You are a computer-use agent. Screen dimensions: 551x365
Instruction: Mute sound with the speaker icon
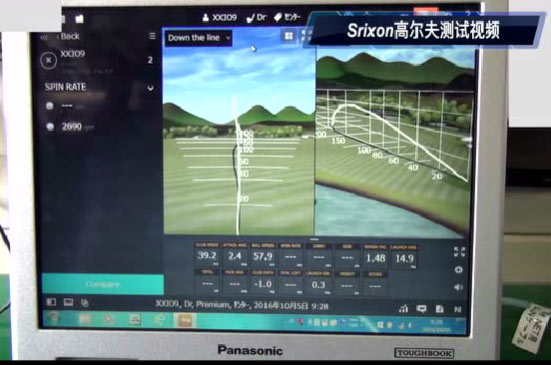(x=458, y=287)
